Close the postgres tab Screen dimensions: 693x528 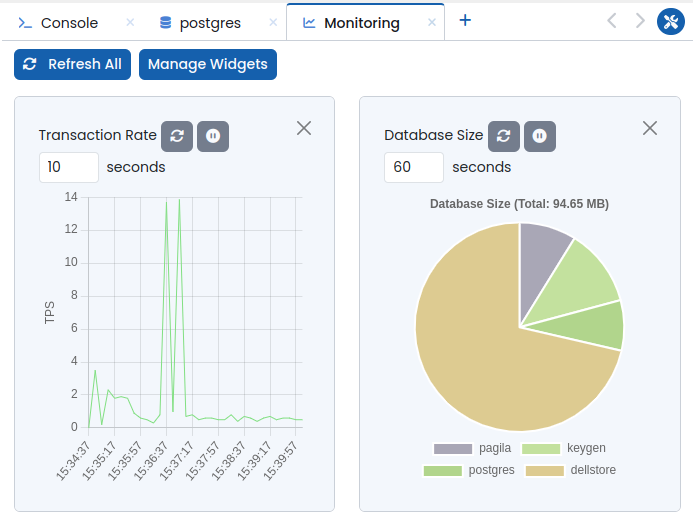pyautogui.click(x=273, y=22)
